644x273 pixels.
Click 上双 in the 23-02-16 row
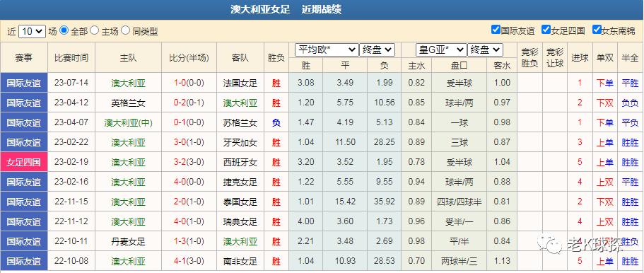click(x=605, y=182)
